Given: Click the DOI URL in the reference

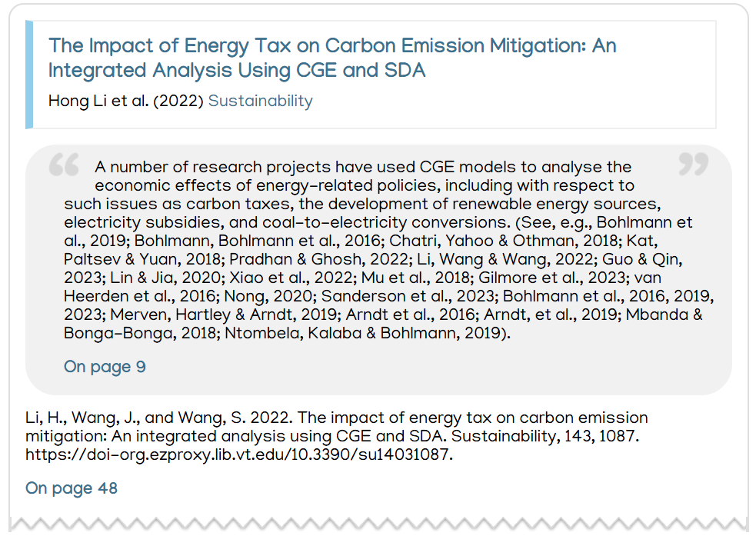Looking at the screenshot, I should (238, 454).
